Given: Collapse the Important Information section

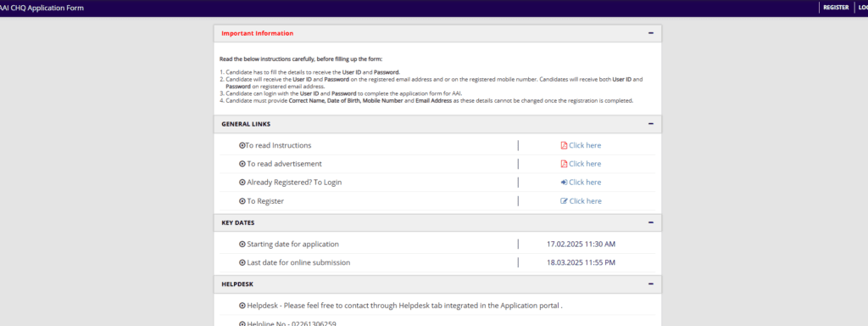Looking at the screenshot, I should click(x=651, y=33).
